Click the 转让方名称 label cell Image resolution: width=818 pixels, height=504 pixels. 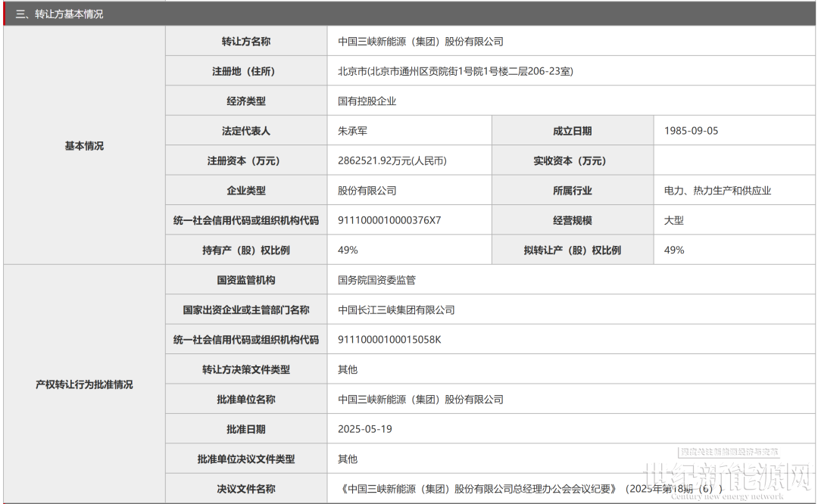246,42
